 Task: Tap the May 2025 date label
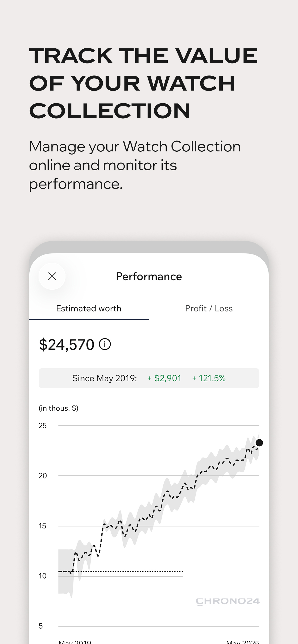coord(243,642)
